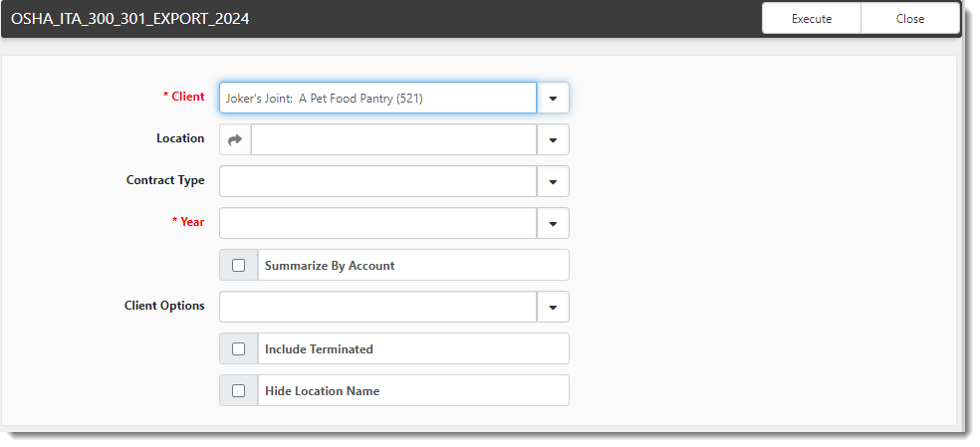Click the Summarize By Account label
Viewport: 980px width, 447px height.
click(x=330, y=266)
